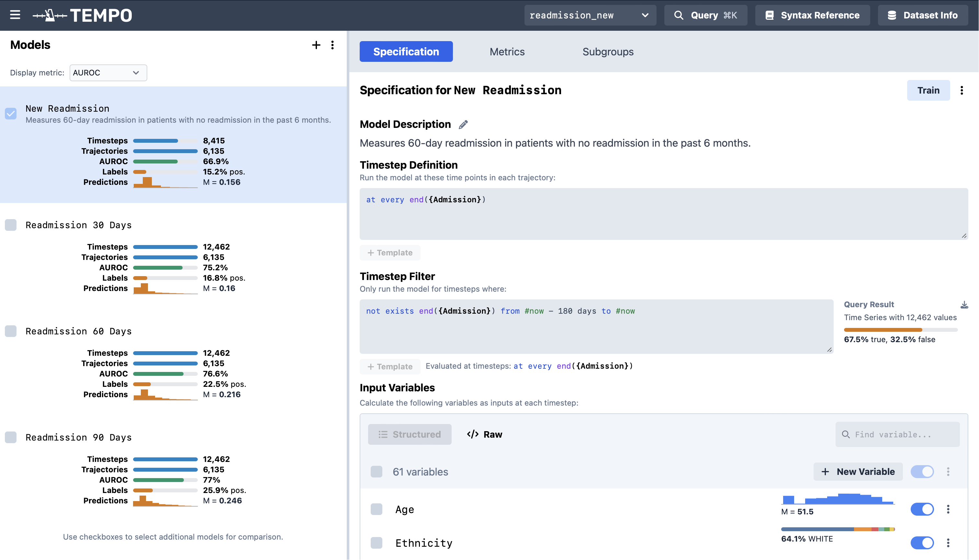Screen dimensions: 979x560
Task: Open Age variable options menu
Action: coord(948,509)
